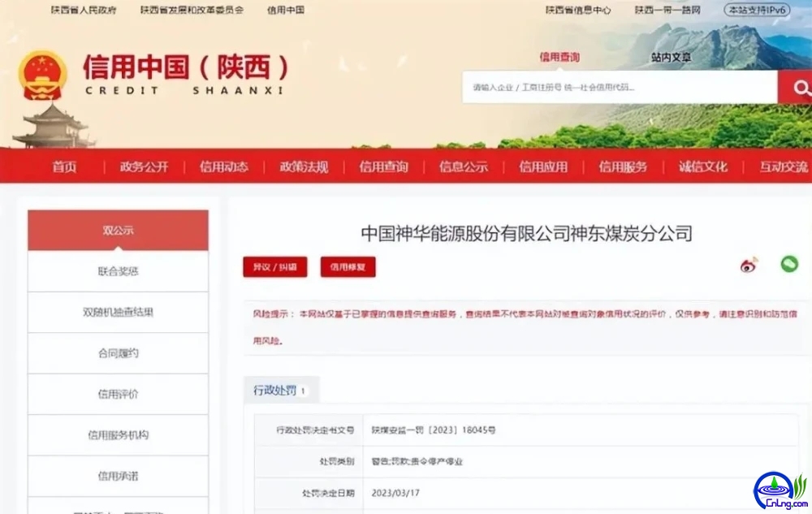Click the 异议/纠错 button
The width and height of the screenshot is (812, 514).
(275, 267)
